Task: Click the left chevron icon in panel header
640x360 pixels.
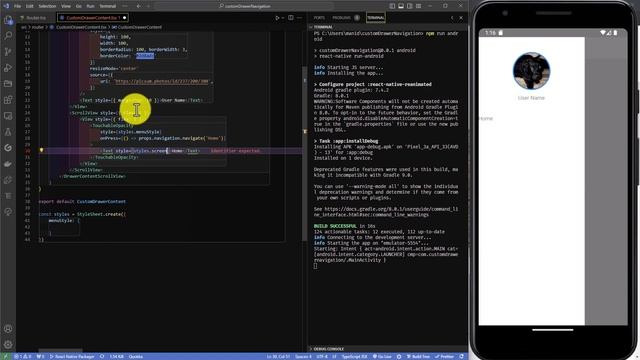Action: point(452,18)
